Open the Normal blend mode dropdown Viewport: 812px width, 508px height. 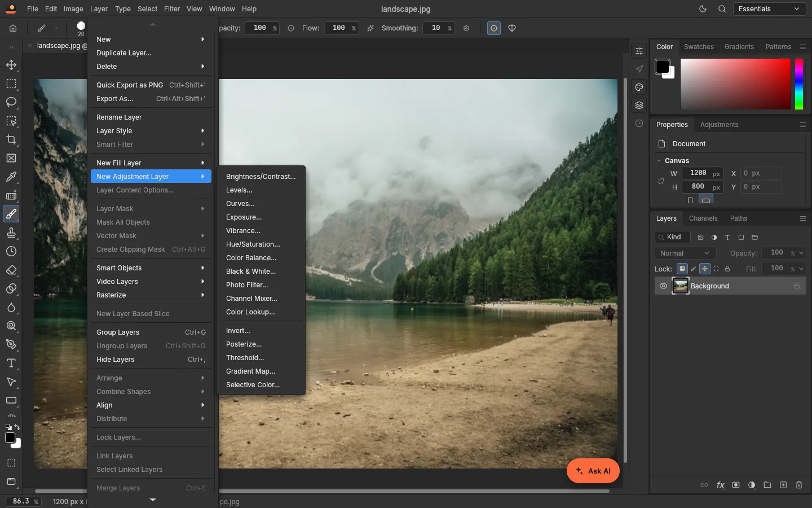pos(685,253)
